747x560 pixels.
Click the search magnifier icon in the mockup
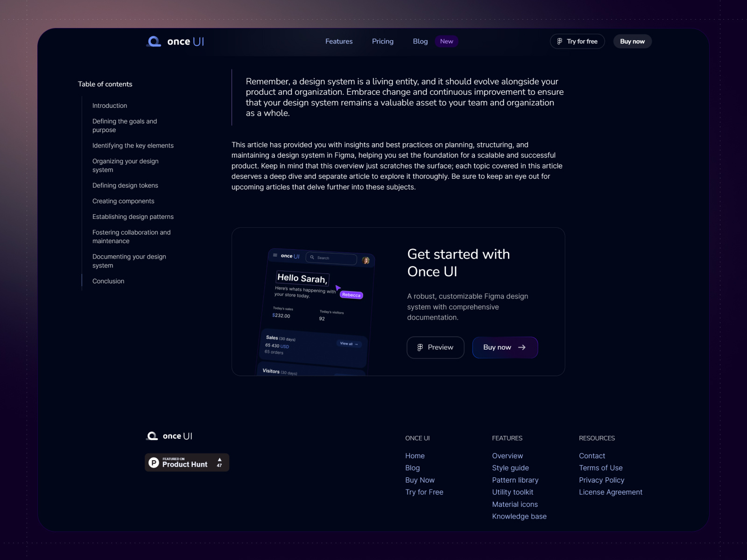(x=312, y=258)
